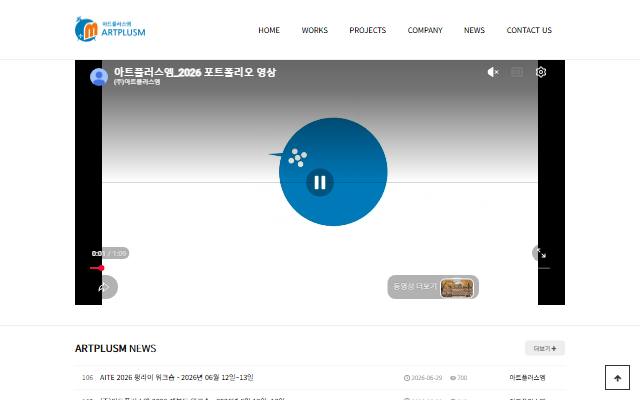Go to CONTACT US page
This screenshot has width=640, height=400.
(529, 30)
